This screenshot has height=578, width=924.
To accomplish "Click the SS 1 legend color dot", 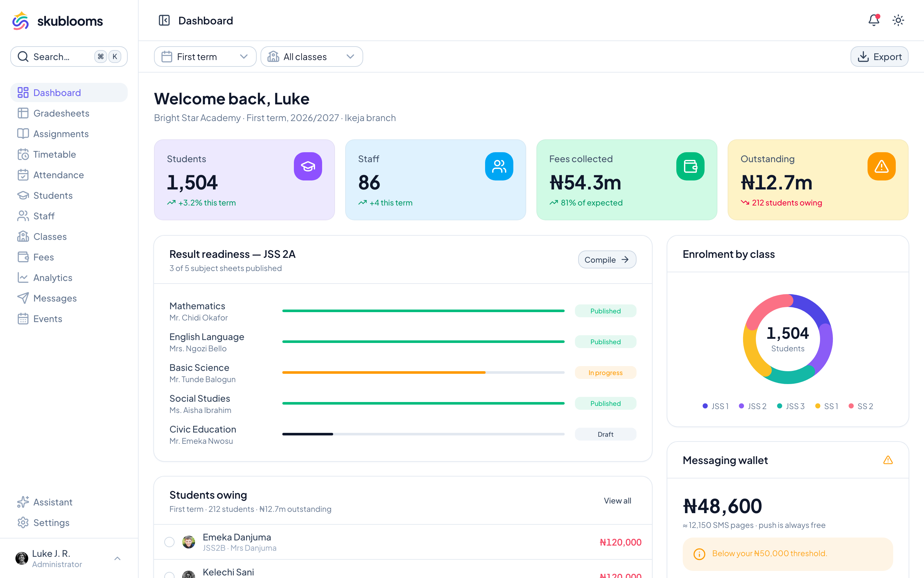I will 817,406.
